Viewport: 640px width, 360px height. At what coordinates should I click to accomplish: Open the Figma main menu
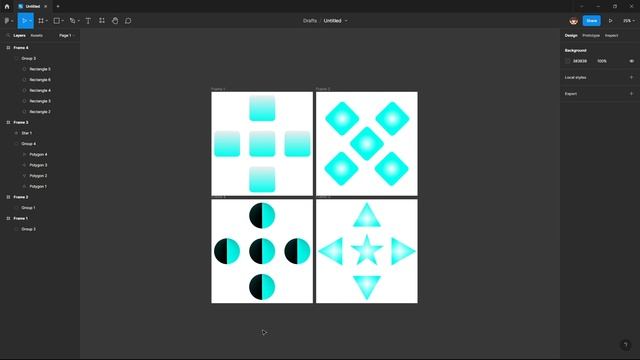(8, 20)
